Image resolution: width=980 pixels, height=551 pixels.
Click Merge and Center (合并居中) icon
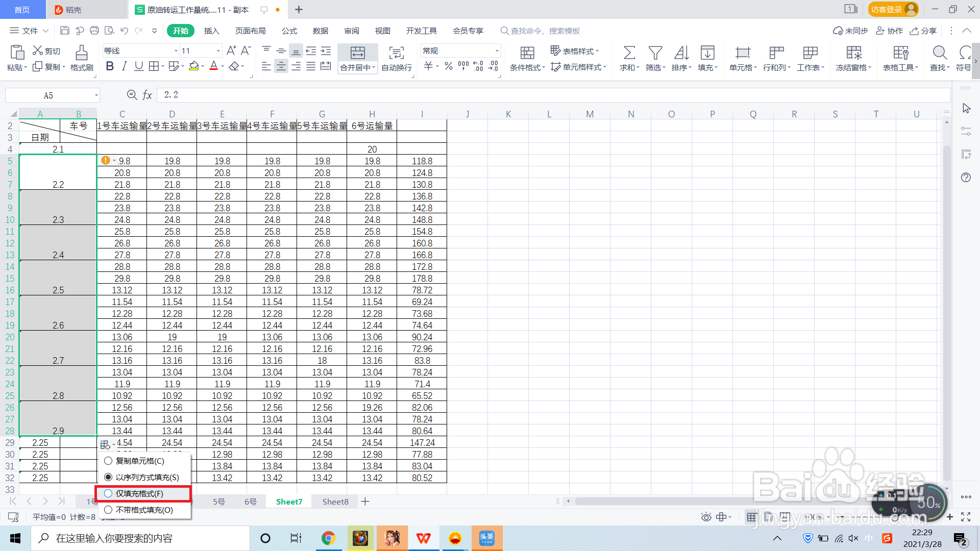tap(357, 53)
